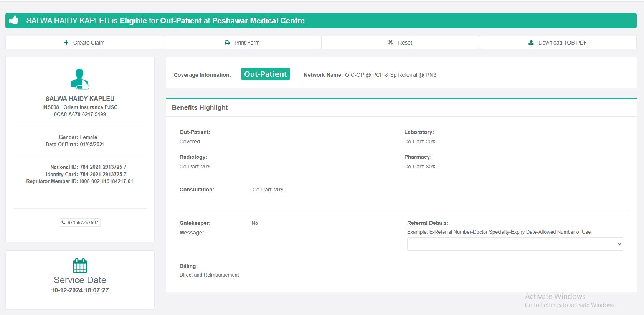This screenshot has height=315, width=644.
Task: Click the phone icon beside 971557267507
Action: 63,222
